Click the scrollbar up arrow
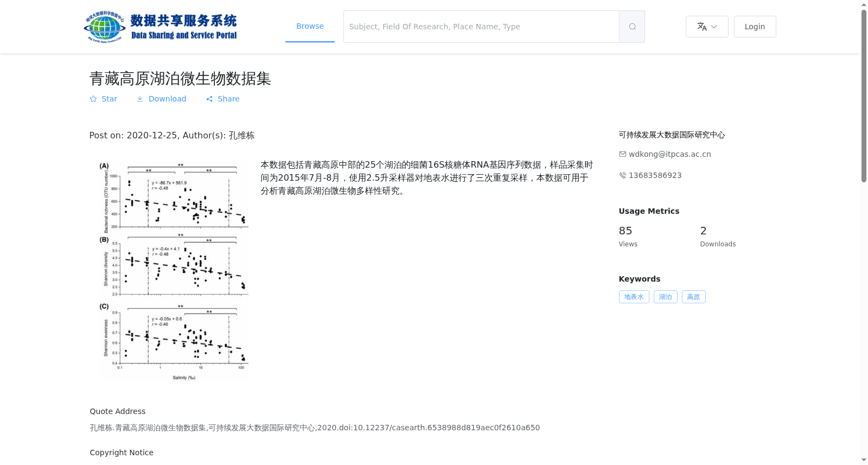This screenshot has width=868, height=465. (864, 4)
